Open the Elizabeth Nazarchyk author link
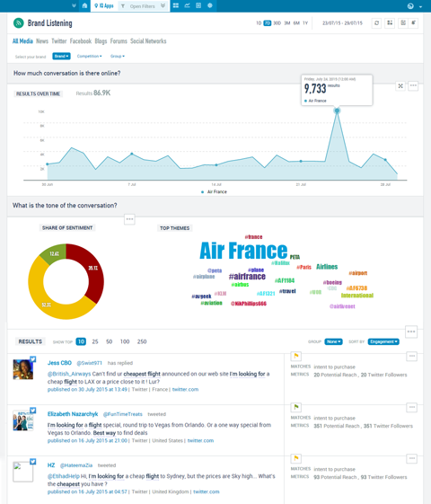431x504 pixels. 73,414
